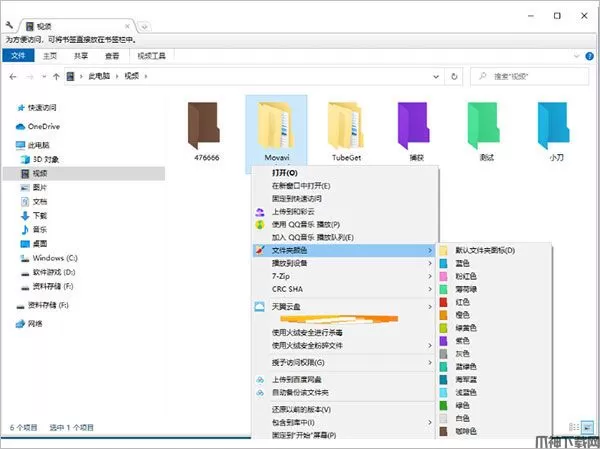Click 打开(O) in the context menu
The image size is (600, 449).
(284, 173)
